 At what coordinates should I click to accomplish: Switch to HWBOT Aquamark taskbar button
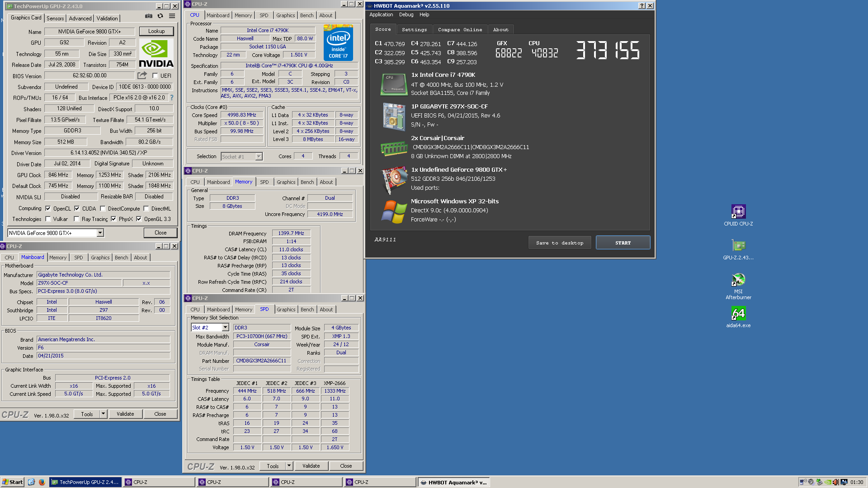[453, 482]
